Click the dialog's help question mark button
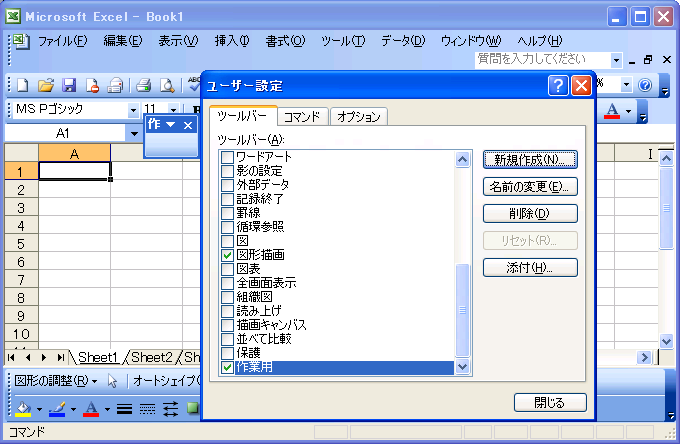 pyautogui.click(x=558, y=85)
